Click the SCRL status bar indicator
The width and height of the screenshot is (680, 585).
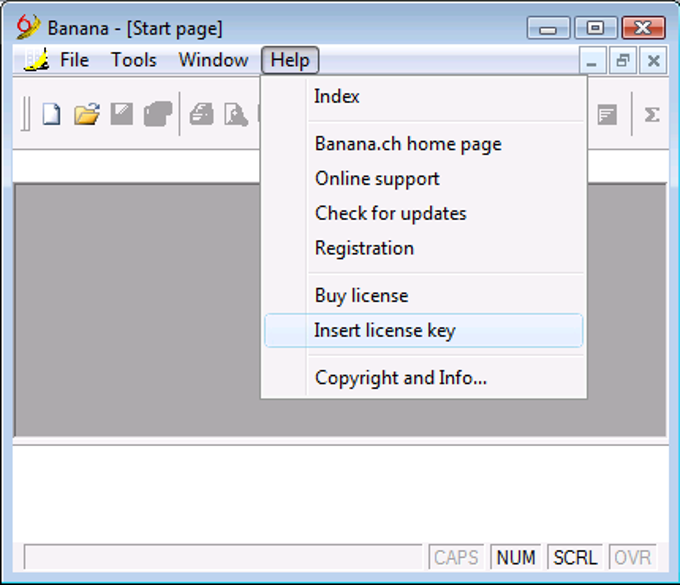coord(575,557)
